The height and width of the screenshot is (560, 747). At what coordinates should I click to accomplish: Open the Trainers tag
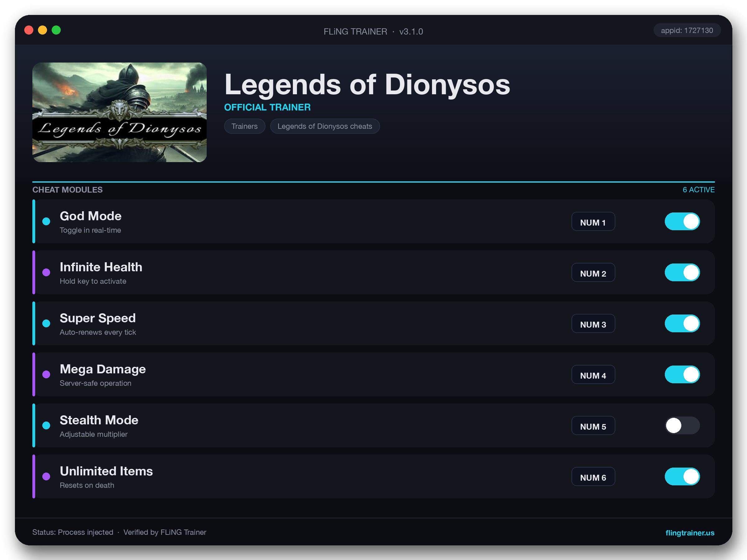pyautogui.click(x=245, y=126)
